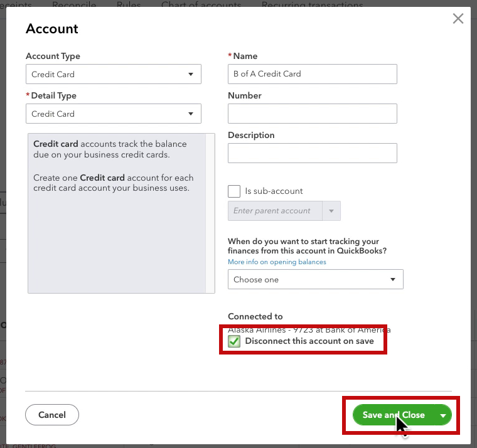The image size is (477, 448).
Task: Expand the Save and Close arrow menu
Action: 443,415
